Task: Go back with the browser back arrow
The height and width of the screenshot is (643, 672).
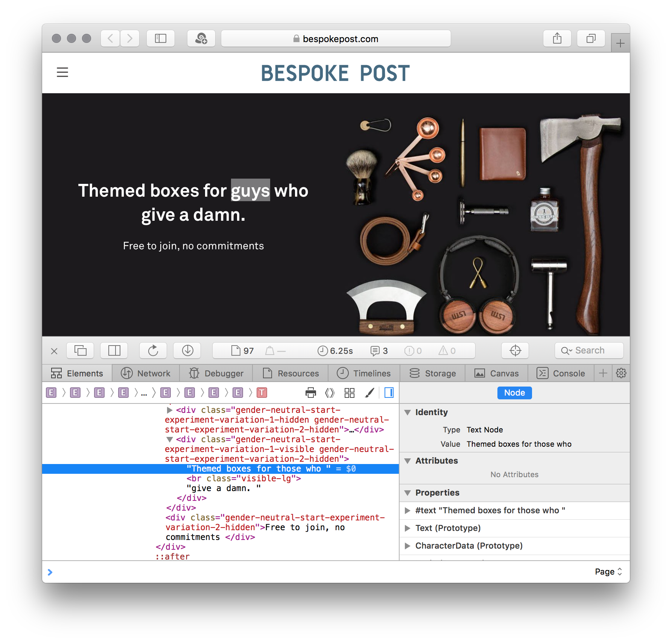Action: tap(110, 38)
